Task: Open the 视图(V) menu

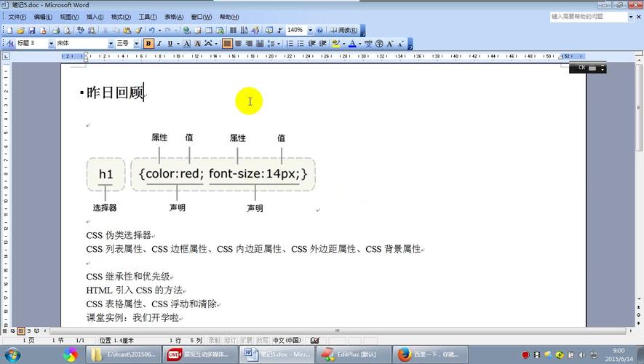Action: pyautogui.click(x=69, y=17)
